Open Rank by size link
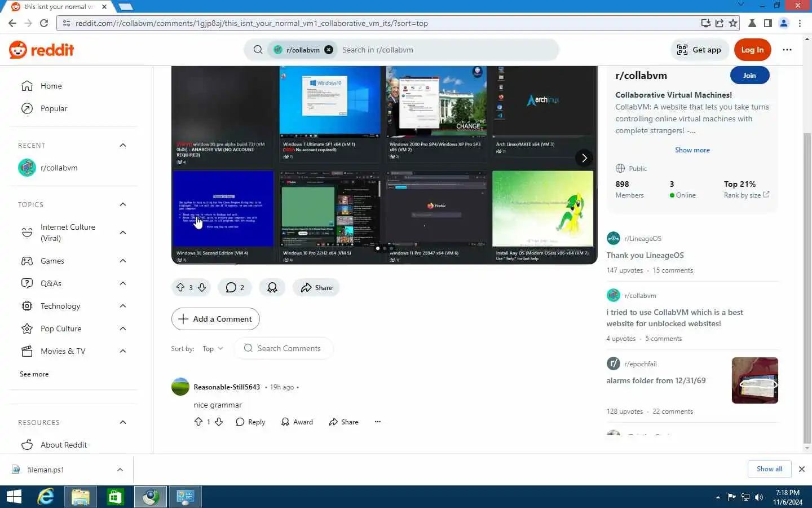 tap(746, 195)
